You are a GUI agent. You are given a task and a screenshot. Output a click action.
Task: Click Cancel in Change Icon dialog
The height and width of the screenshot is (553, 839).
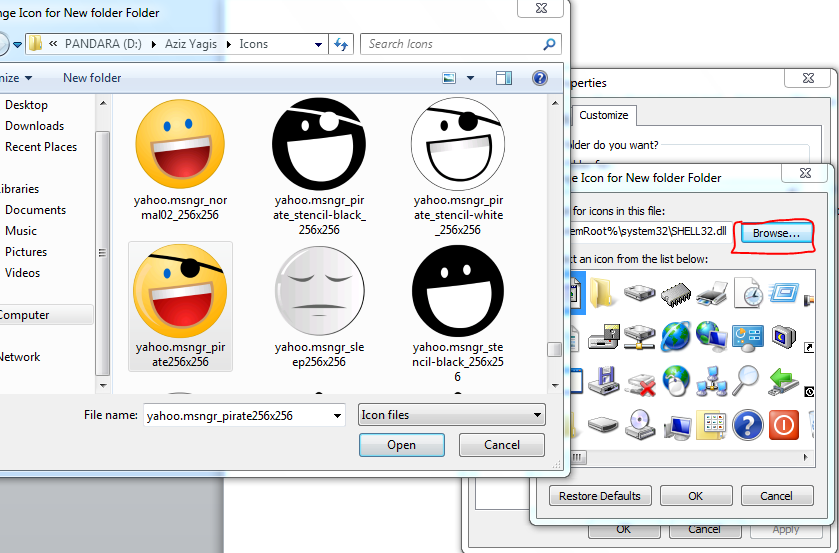776,496
